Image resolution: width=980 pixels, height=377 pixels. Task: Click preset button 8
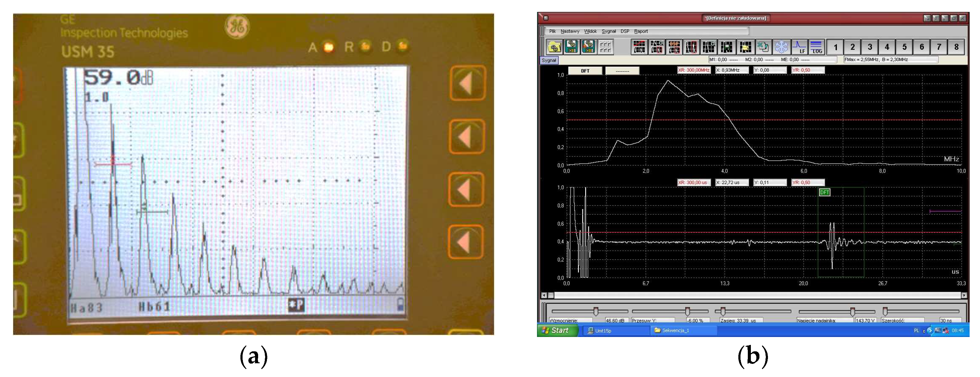coord(957,47)
